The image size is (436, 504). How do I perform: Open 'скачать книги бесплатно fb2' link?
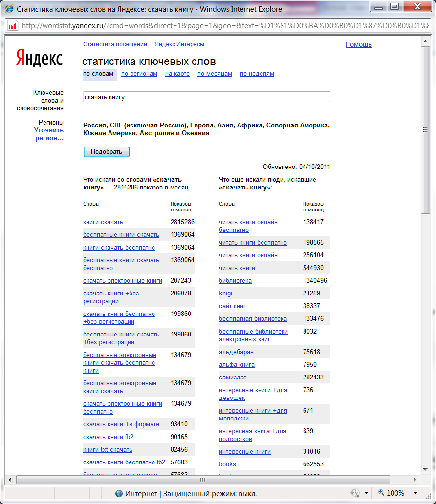pos(124,462)
